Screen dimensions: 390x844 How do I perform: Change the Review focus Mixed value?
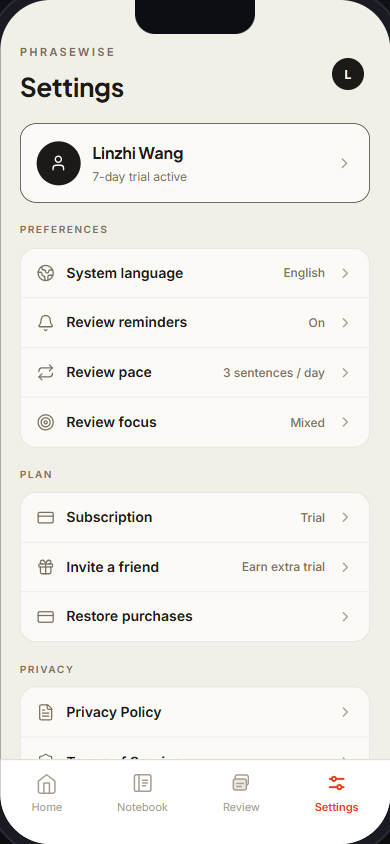coord(308,423)
